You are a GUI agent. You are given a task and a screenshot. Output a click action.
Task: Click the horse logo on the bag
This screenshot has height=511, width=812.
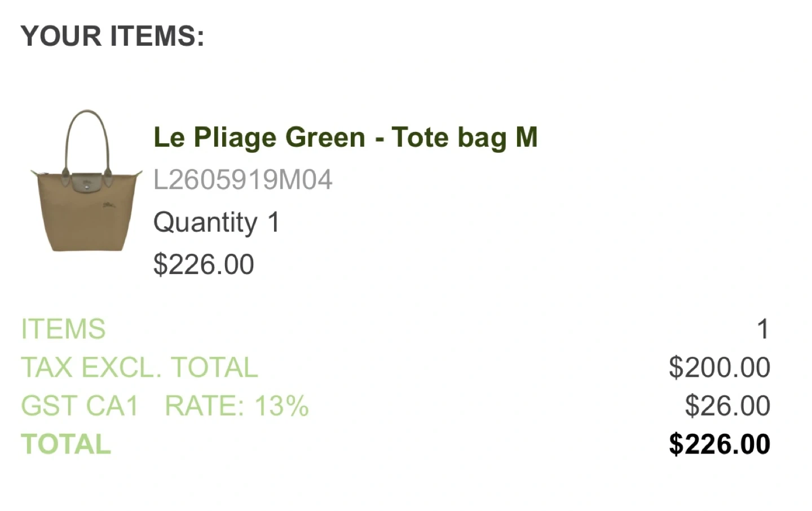pyautogui.click(x=108, y=204)
